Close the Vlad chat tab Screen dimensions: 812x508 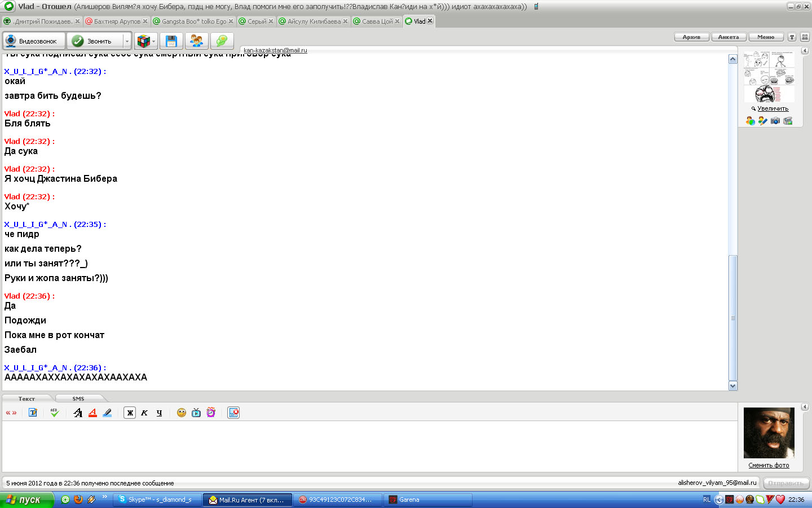point(430,21)
